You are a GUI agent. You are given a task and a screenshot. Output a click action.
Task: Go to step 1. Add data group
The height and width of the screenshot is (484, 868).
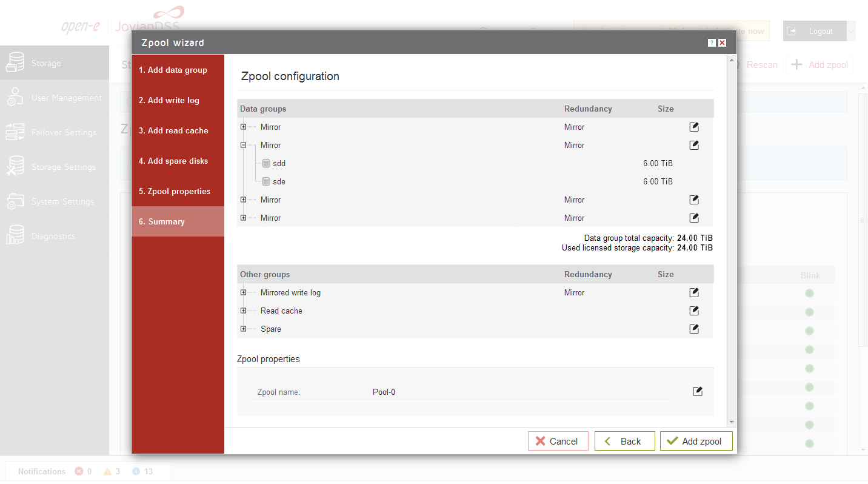click(x=178, y=70)
